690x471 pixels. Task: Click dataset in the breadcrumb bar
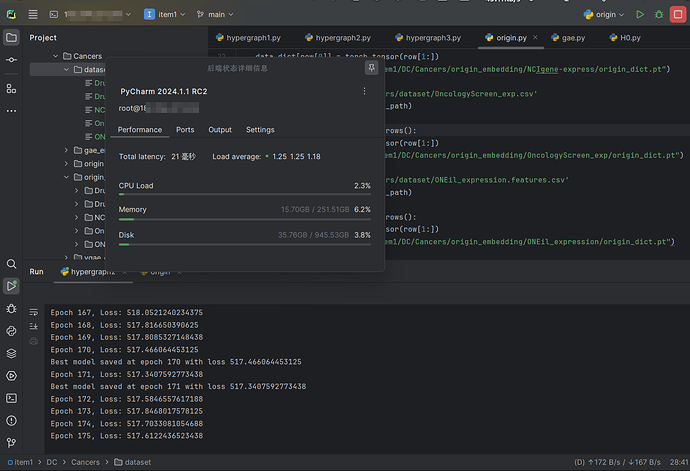[x=132, y=462]
